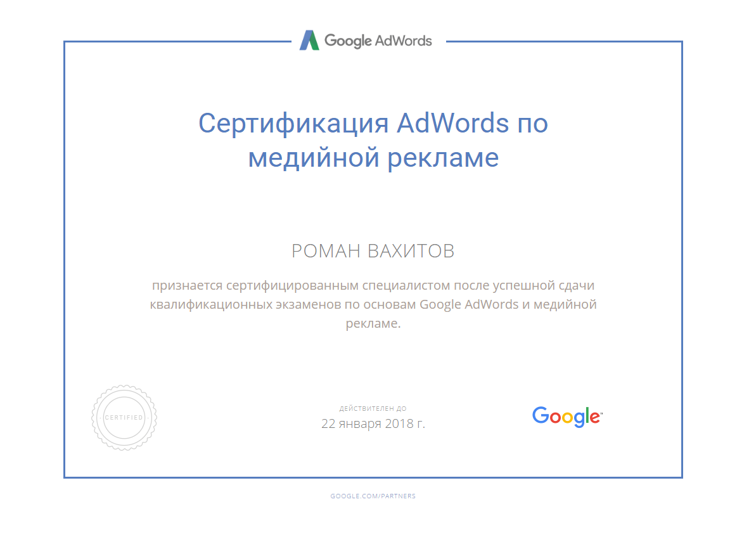The height and width of the screenshot is (549, 756).
Task: Open the GOOGLE.COM/PARTNERS link
Action: (x=373, y=496)
